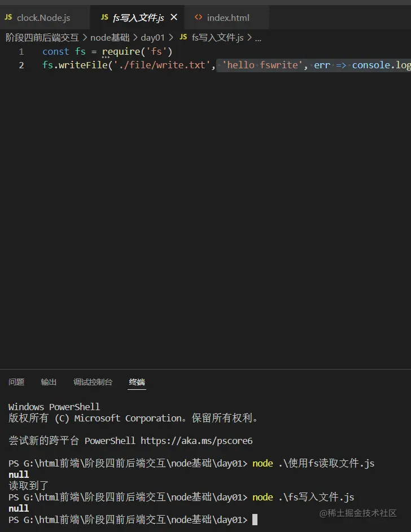Switch to the 调试控制台 panel tab
The width and height of the screenshot is (411, 532).
coord(93,382)
